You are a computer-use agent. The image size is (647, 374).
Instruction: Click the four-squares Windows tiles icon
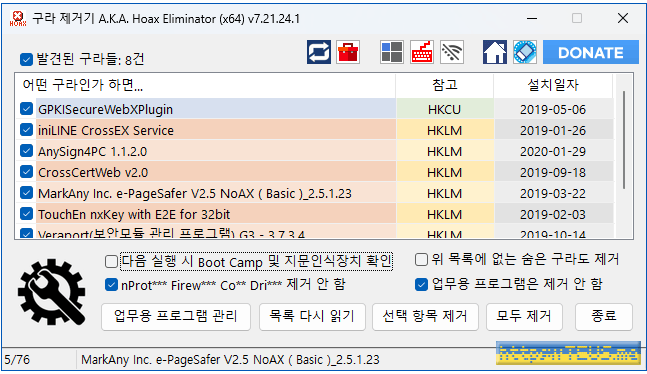coord(392,52)
